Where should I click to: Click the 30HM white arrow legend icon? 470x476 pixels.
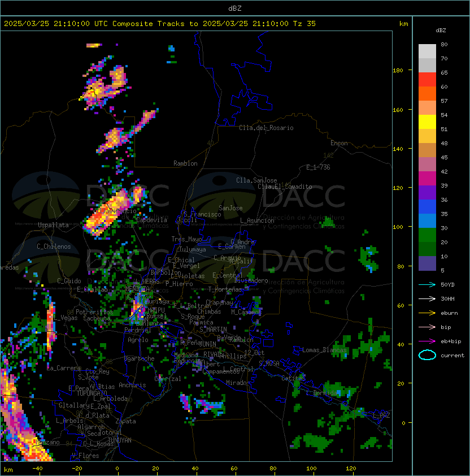click(427, 298)
